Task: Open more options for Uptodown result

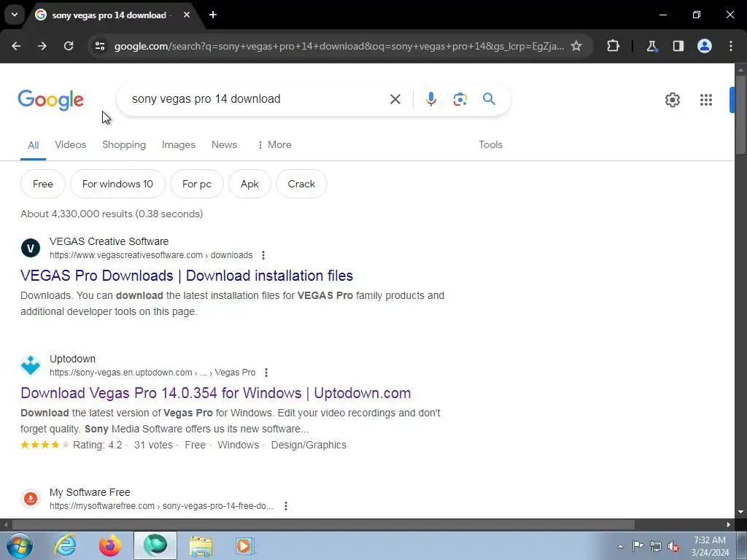Action: (266, 373)
